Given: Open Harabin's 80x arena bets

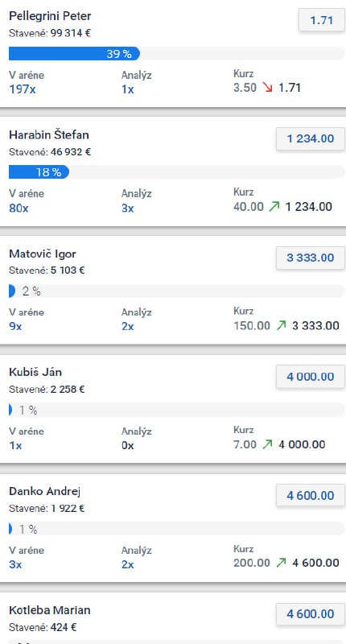Looking at the screenshot, I should pyautogui.click(x=19, y=208).
